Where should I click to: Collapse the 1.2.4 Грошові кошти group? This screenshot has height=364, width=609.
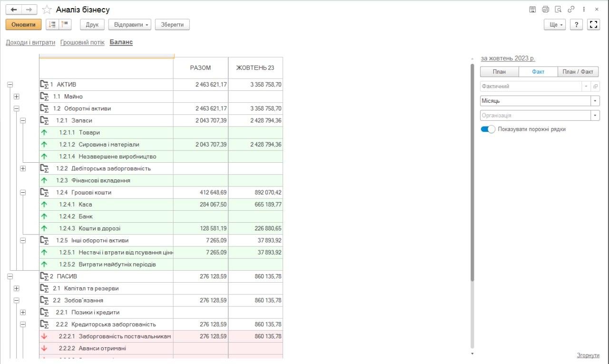23,192
